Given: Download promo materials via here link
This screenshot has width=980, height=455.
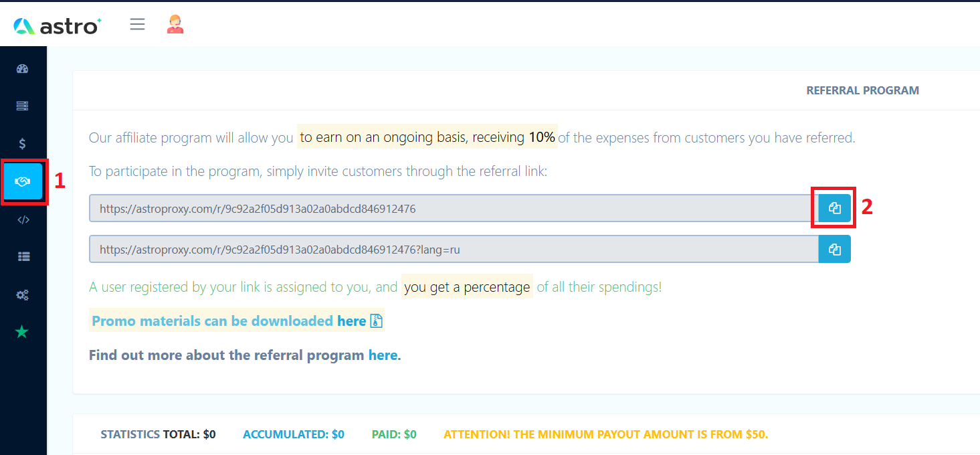Looking at the screenshot, I should point(352,321).
